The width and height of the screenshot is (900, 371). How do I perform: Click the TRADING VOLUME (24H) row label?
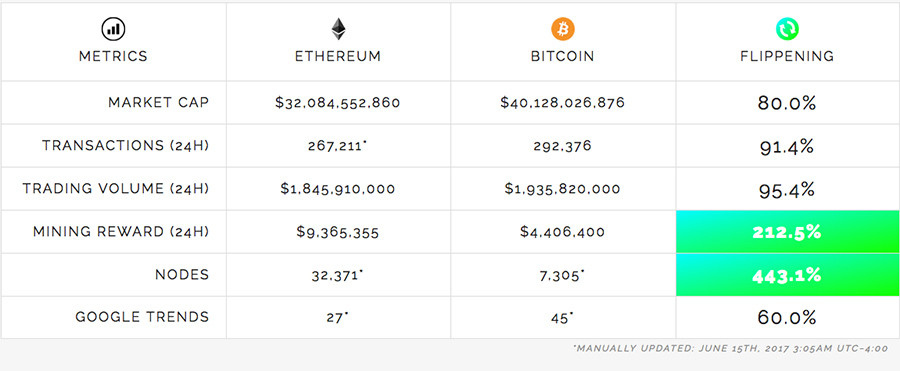[x=116, y=188]
